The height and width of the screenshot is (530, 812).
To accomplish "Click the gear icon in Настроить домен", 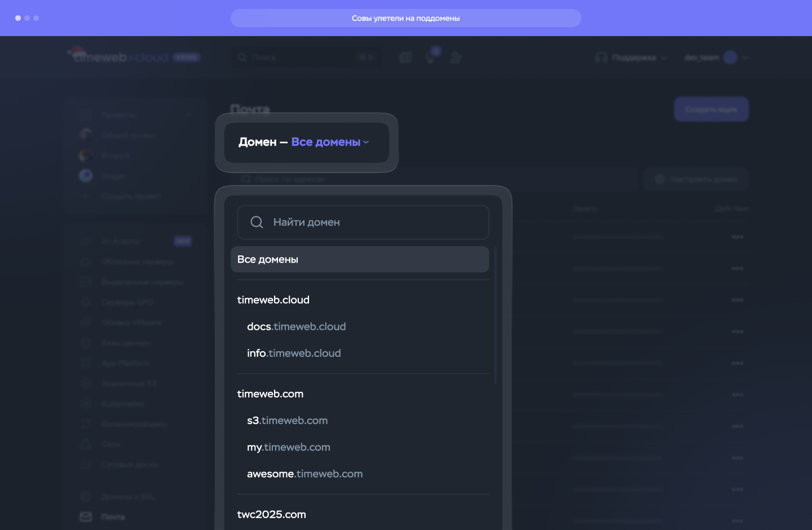I will tap(660, 179).
